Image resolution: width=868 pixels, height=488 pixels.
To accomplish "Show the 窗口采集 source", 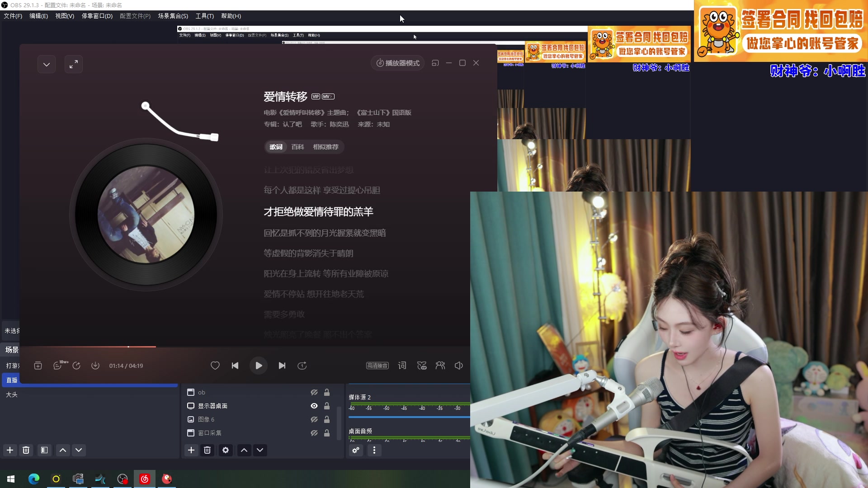I will (314, 433).
